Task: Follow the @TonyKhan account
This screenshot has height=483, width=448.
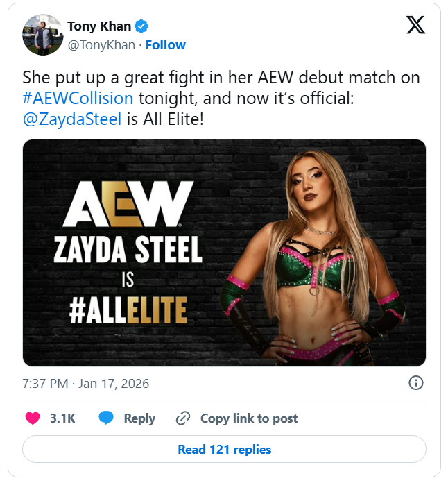Action: (165, 45)
